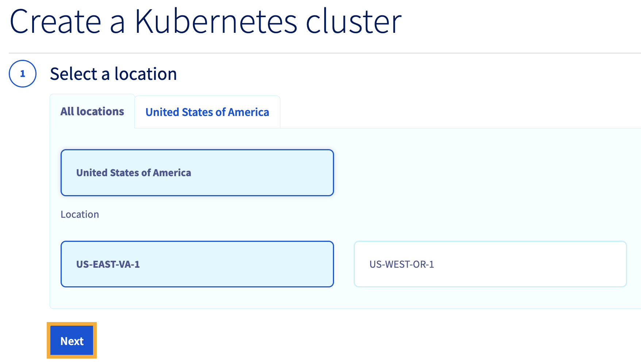Pick the Virginia region US-EAST-VA-1
Screen dimensions: 641x364
[x=197, y=264]
